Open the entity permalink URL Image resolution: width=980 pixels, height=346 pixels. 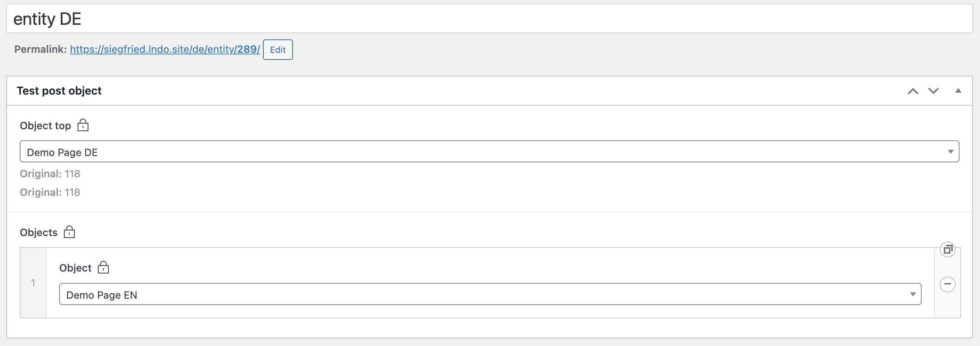pos(165,49)
